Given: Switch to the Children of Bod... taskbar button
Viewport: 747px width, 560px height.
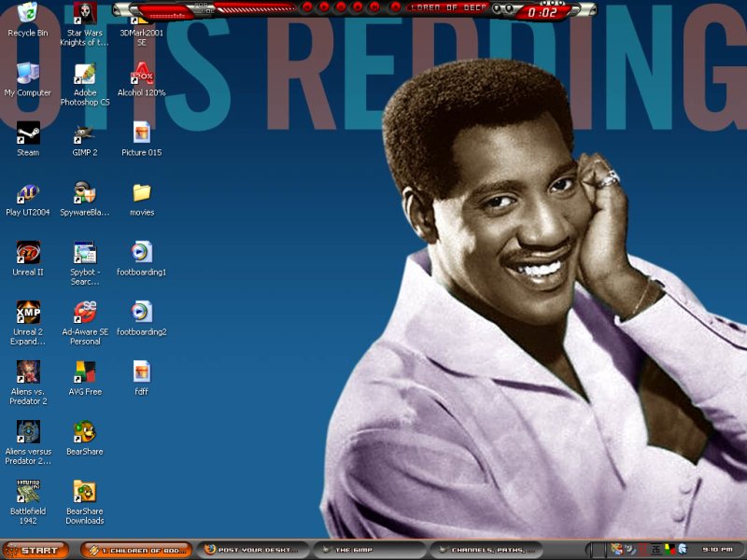Looking at the screenshot, I should click(136, 551).
